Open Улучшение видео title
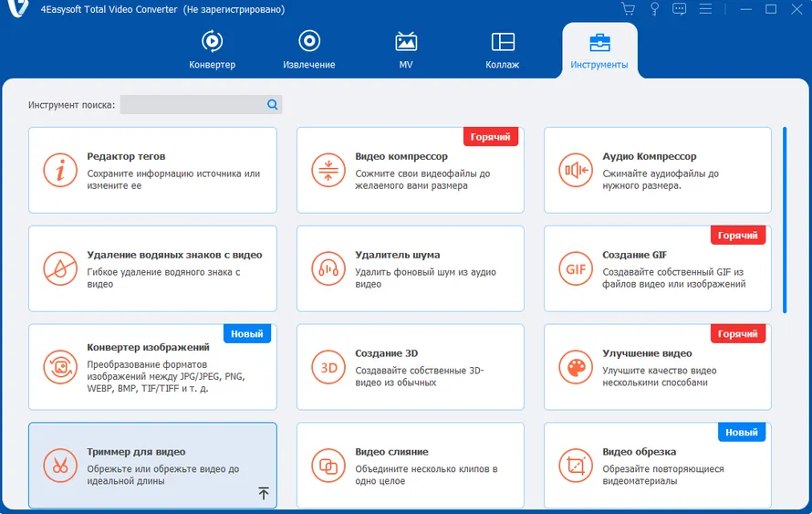Image resolution: width=812 pixels, height=514 pixels. click(647, 353)
